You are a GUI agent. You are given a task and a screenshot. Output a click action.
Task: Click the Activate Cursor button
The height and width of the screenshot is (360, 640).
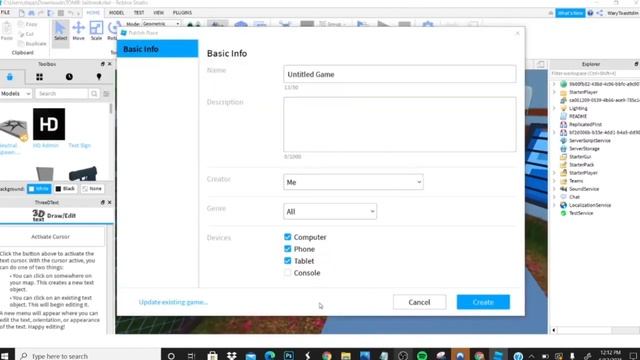(x=51, y=237)
